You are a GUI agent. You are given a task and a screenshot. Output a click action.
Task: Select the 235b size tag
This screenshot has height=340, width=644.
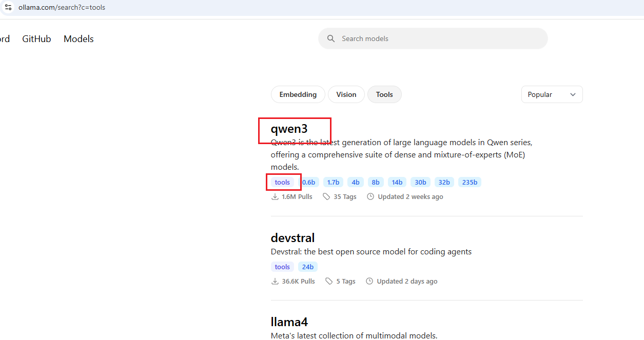click(x=470, y=182)
